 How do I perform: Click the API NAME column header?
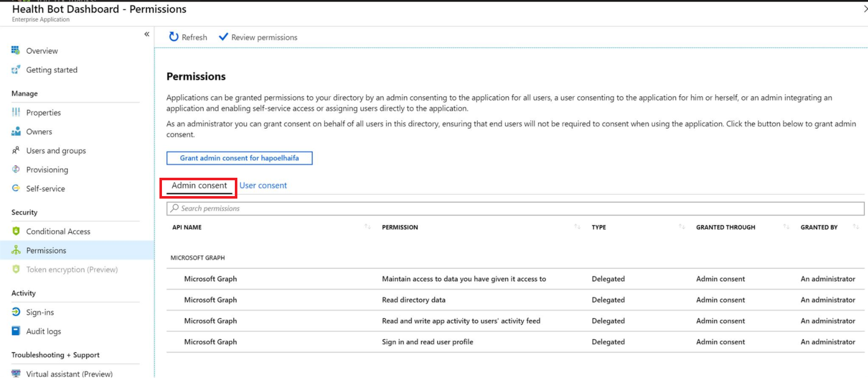[x=186, y=227]
